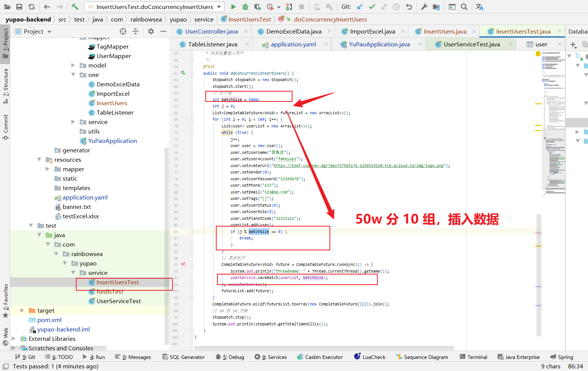The width and height of the screenshot is (588, 371).
Task: Hide the Project panel with minus icon
Action: pos(163,31)
